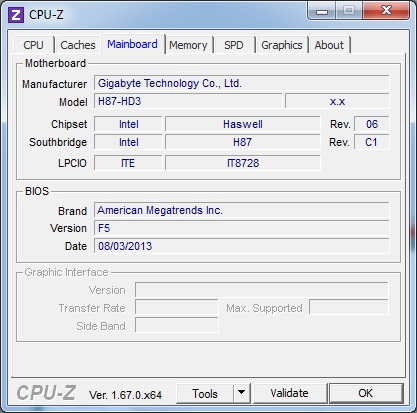The image size is (417, 413).
Task: Click the empty Max. Supported field
Action: pyautogui.click(x=349, y=308)
